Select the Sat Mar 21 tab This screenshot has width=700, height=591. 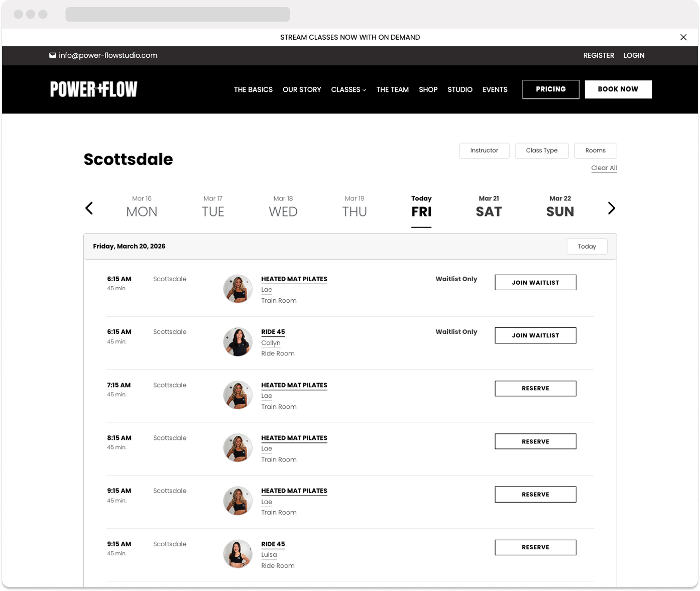pyautogui.click(x=489, y=207)
